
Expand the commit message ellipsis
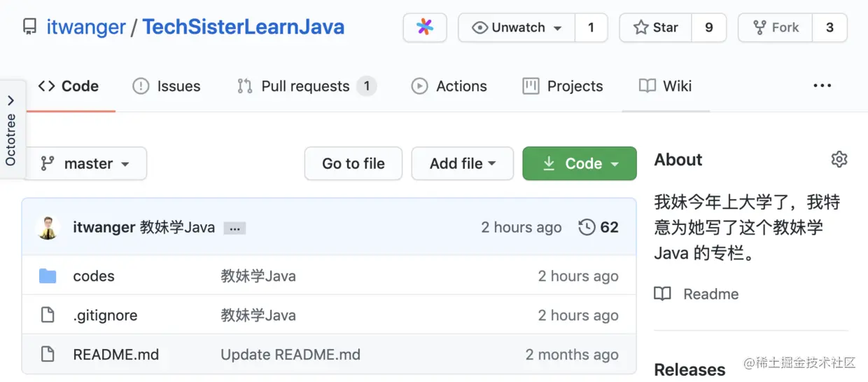pyautogui.click(x=234, y=228)
